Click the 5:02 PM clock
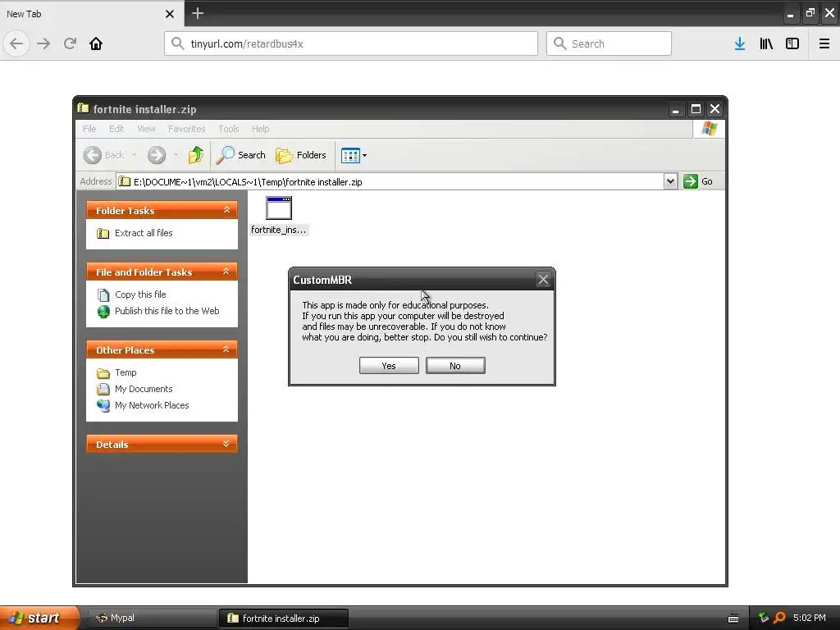Viewport: 840px width, 630px height. [810, 618]
